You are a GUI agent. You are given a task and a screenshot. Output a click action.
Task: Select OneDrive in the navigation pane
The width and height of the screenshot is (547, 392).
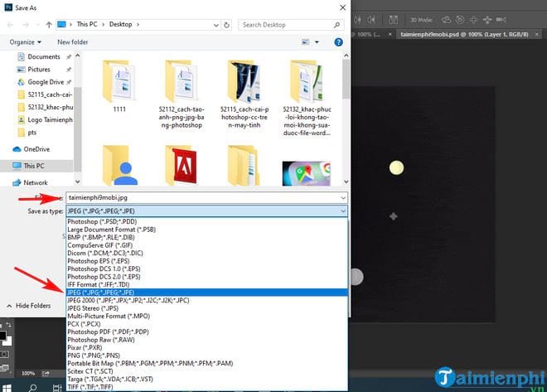tap(31, 149)
